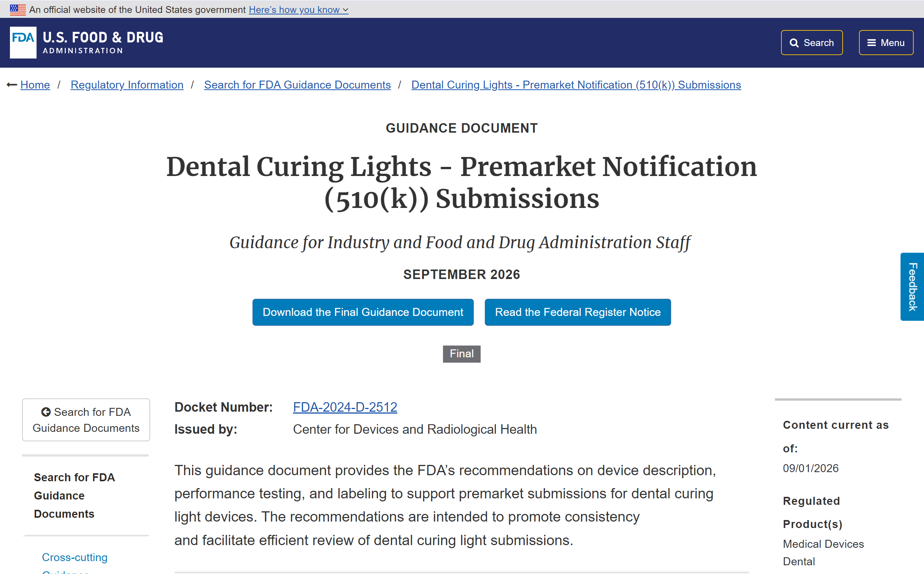924x574 pixels.
Task: Open the Search button in header
Action: (x=812, y=43)
